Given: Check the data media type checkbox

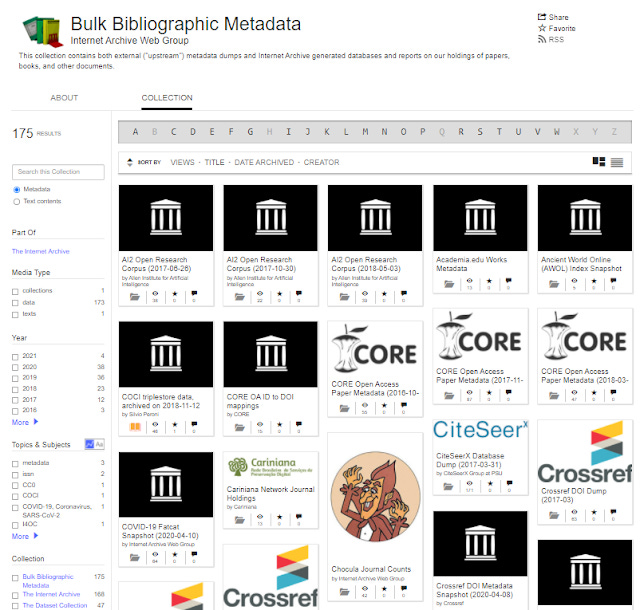Looking at the screenshot, I should (x=16, y=303).
